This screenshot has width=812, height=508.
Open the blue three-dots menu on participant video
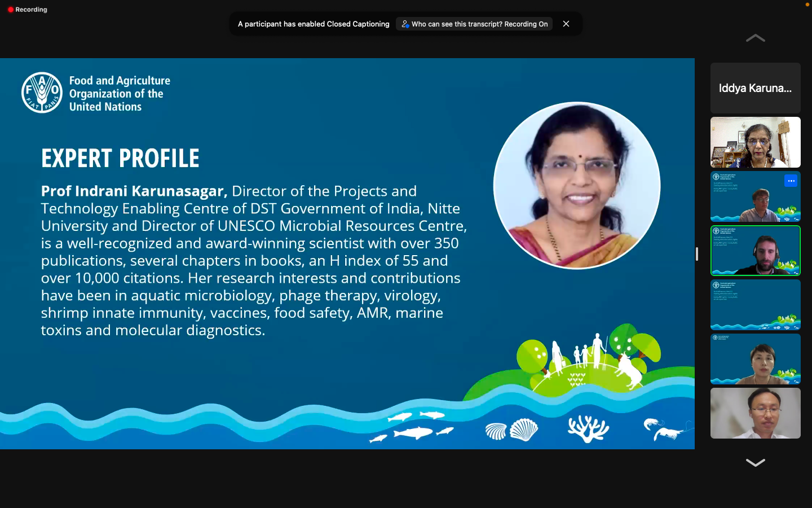click(791, 181)
